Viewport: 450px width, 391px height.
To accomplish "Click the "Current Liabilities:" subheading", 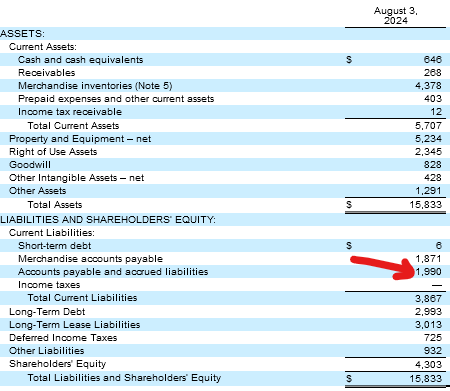I will [x=52, y=233].
